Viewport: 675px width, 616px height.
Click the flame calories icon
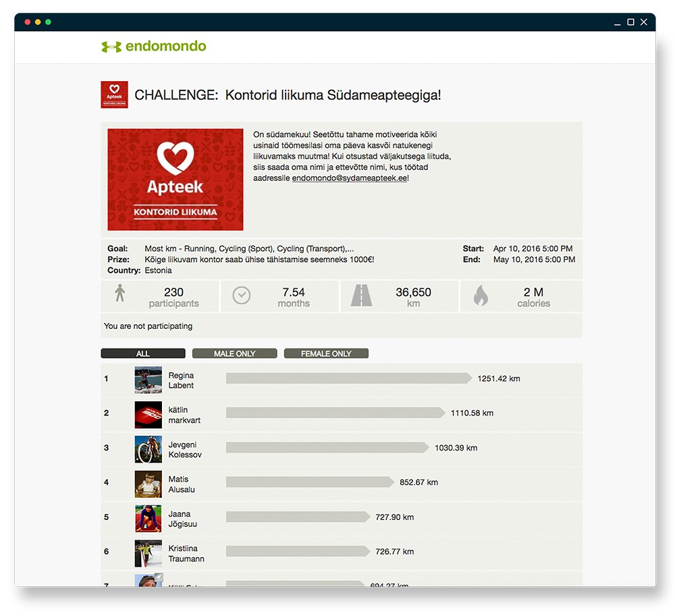point(481,296)
